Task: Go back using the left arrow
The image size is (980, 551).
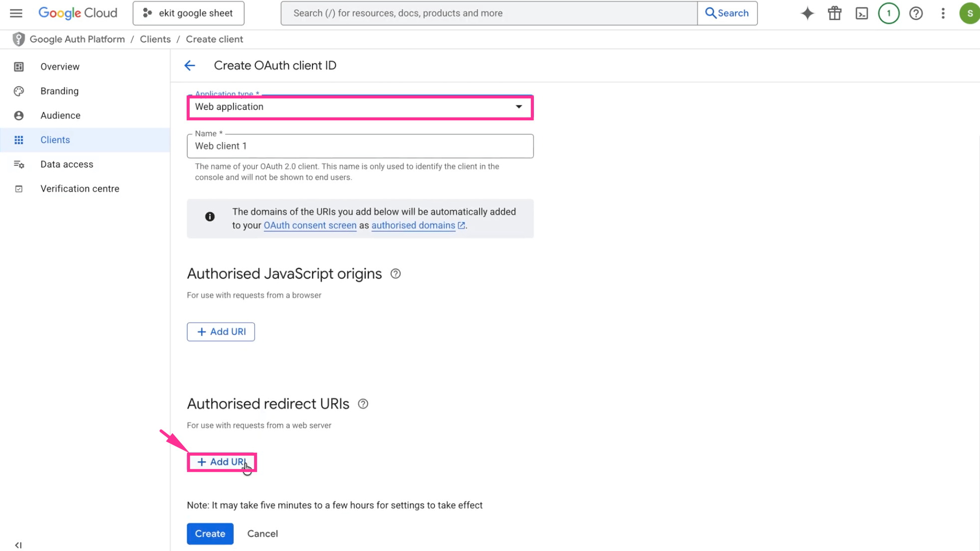Action: point(190,65)
